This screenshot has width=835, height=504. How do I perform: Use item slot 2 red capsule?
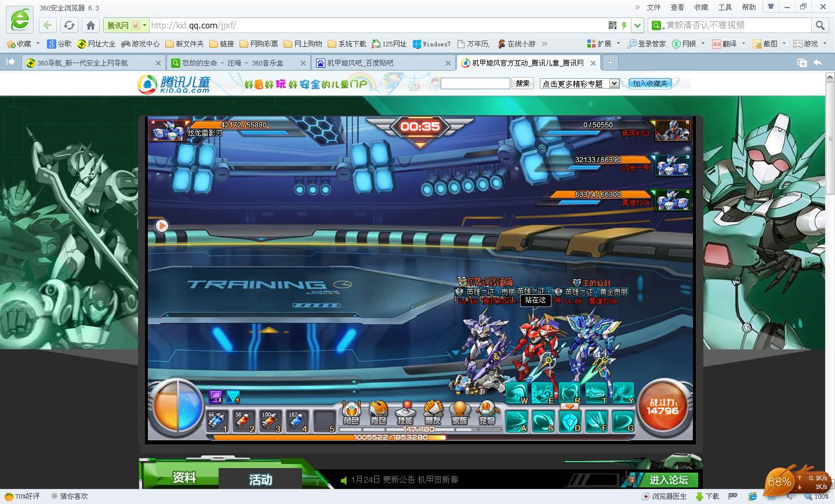[245, 421]
